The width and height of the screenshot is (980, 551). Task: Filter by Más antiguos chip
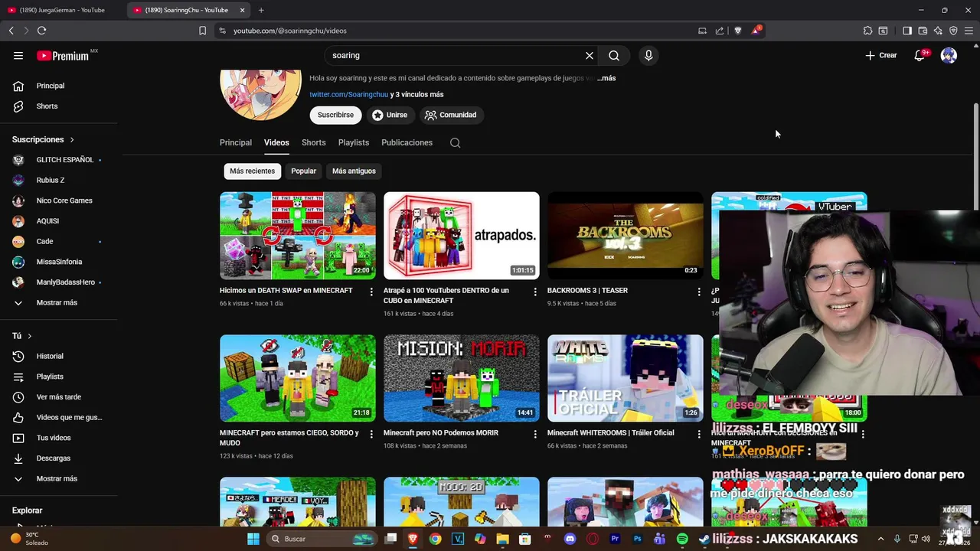click(354, 171)
